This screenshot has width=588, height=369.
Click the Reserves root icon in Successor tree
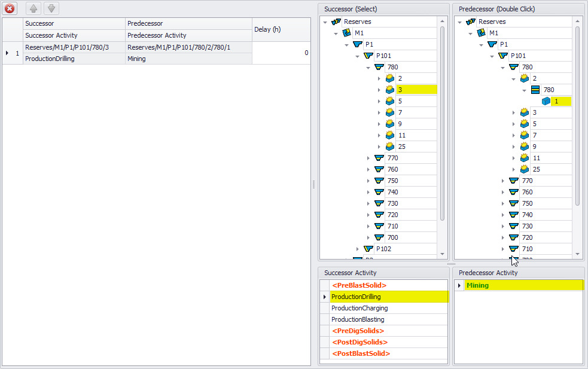coord(336,22)
